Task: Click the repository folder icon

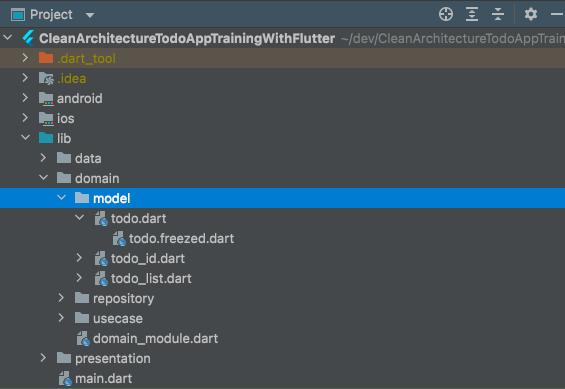Action: tap(82, 298)
